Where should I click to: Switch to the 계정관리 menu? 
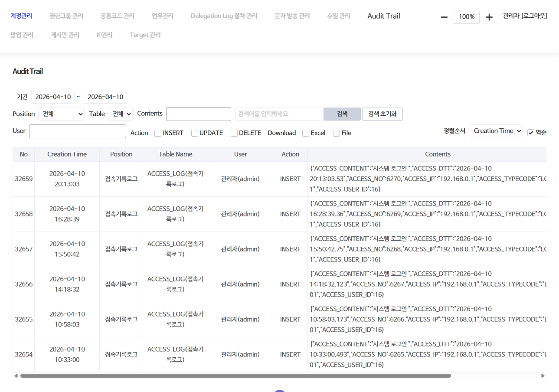pos(21,16)
